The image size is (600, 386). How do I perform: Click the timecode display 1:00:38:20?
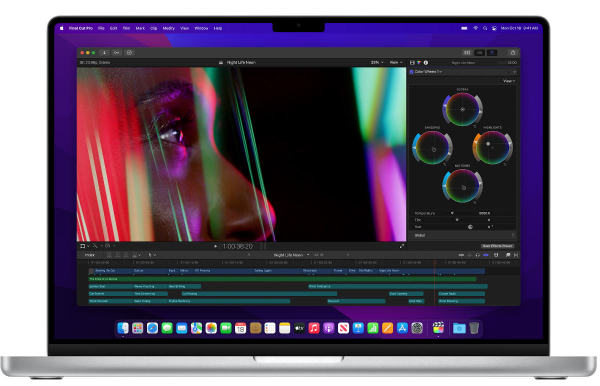click(x=238, y=246)
